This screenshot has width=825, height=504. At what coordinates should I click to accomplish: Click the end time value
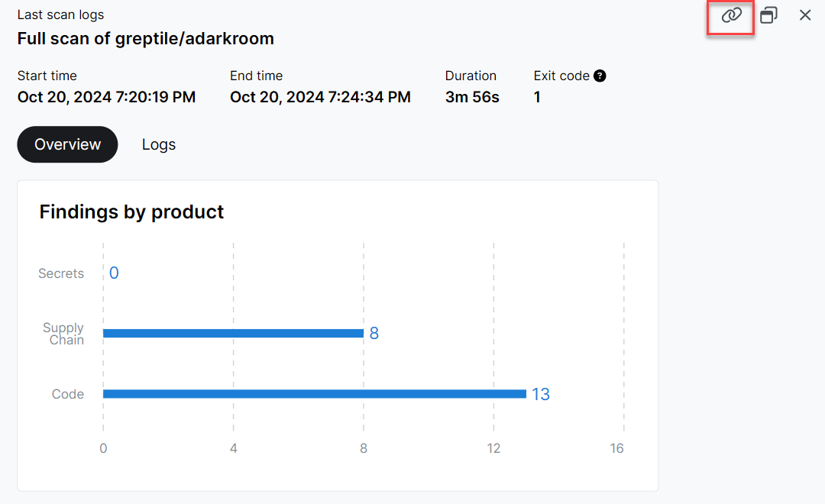(x=320, y=97)
